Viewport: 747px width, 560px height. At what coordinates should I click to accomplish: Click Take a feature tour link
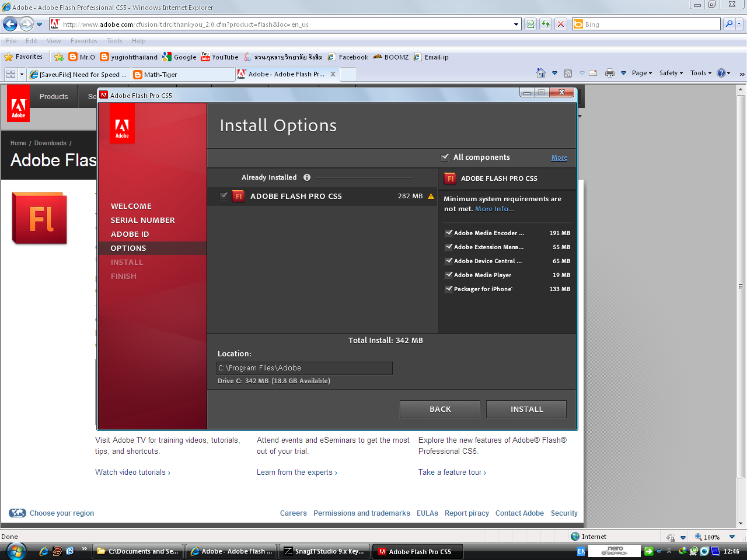pos(452,472)
